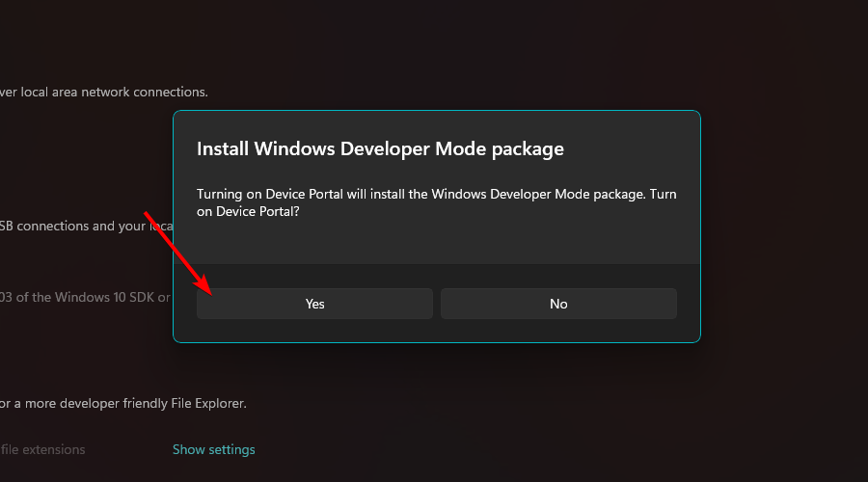Click the dialog message starting "Turning on Device Portal"

coord(436,194)
